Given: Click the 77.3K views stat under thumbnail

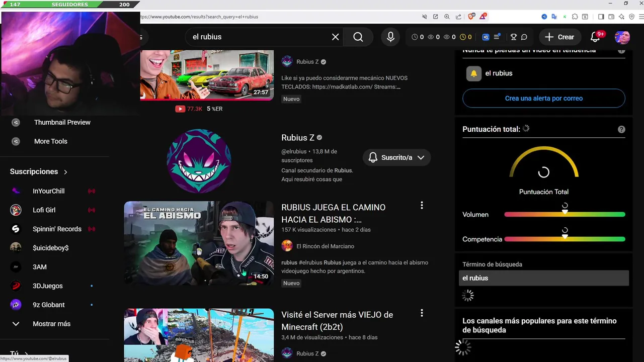Looking at the screenshot, I should coord(189,109).
